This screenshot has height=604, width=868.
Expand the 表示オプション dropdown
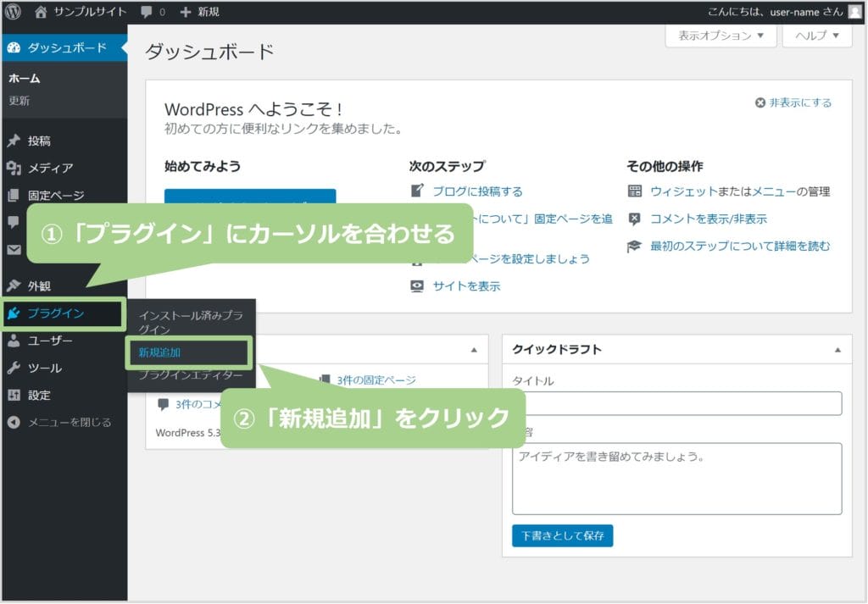pyautogui.click(x=721, y=36)
